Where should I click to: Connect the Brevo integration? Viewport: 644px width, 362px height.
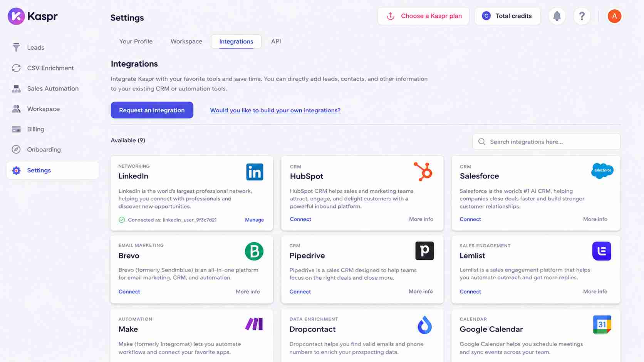pos(129,292)
